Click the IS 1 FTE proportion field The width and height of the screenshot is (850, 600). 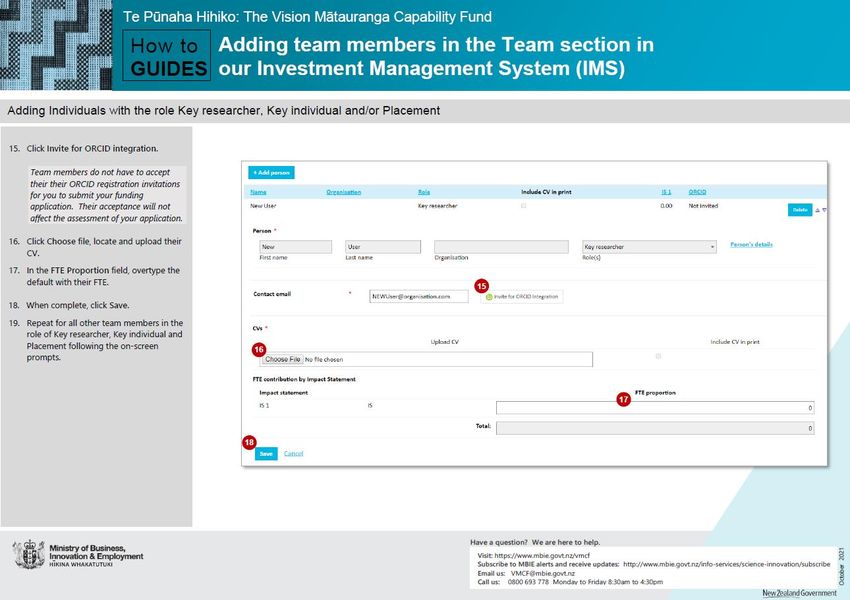point(655,408)
